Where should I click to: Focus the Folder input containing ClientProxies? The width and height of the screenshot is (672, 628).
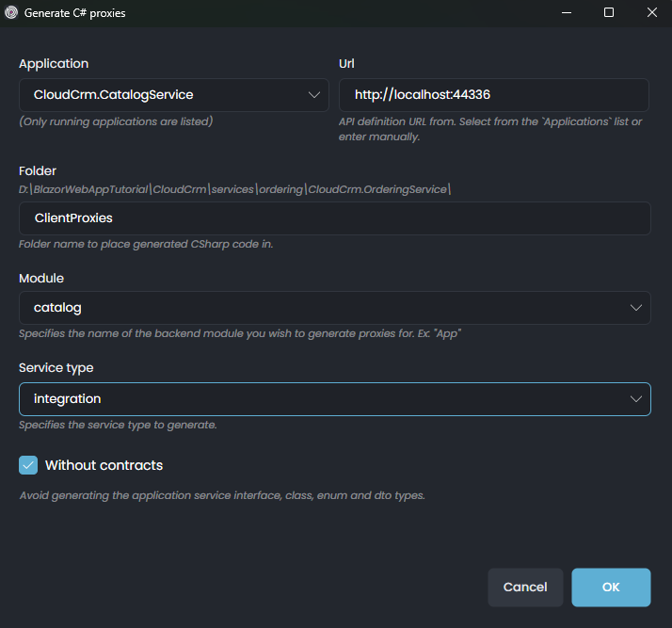(x=334, y=217)
